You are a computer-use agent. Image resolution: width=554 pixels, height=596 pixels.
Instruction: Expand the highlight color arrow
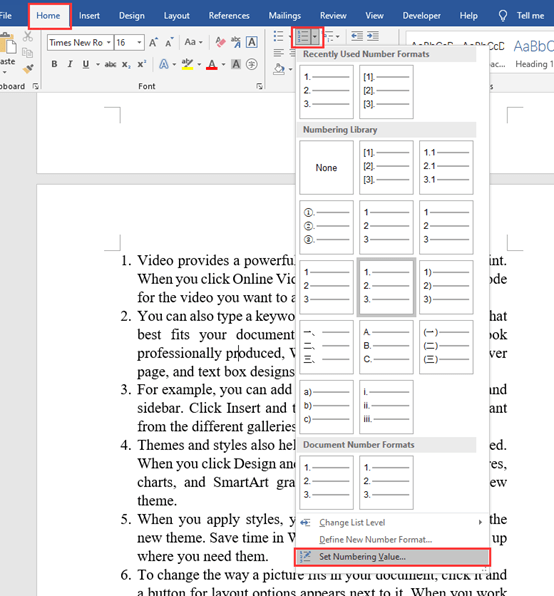(199, 64)
